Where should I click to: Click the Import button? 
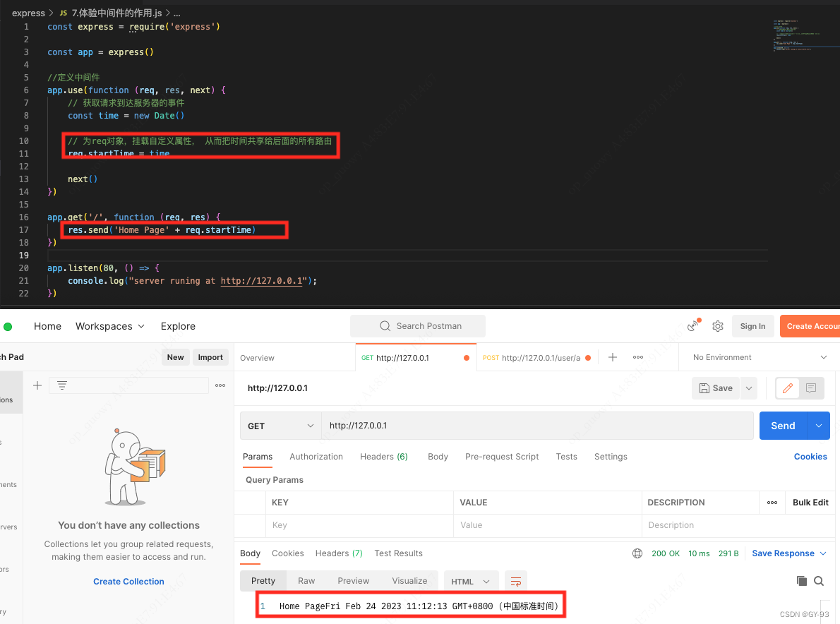click(x=210, y=357)
